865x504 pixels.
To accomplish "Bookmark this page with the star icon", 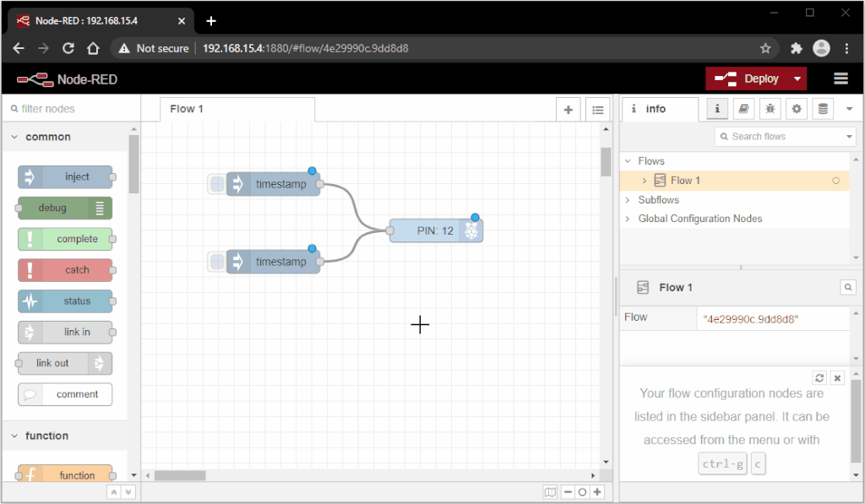I will pos(765,48).
